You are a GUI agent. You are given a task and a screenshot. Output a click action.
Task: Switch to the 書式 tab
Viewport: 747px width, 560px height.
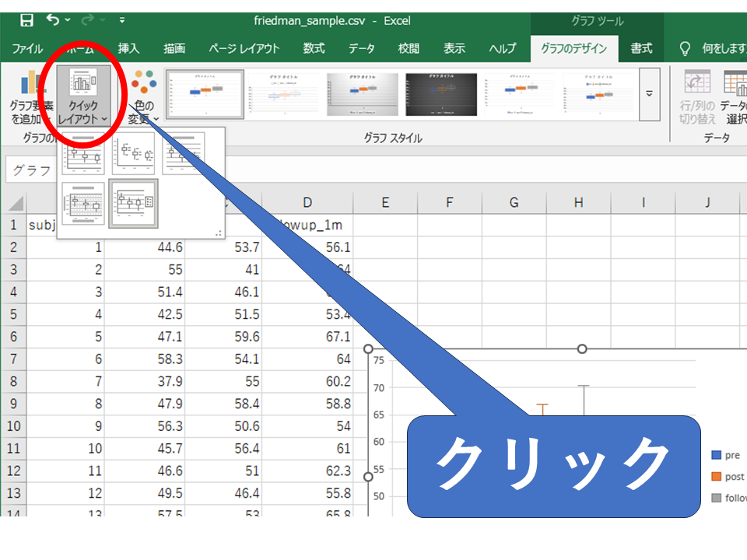[641, 48]
